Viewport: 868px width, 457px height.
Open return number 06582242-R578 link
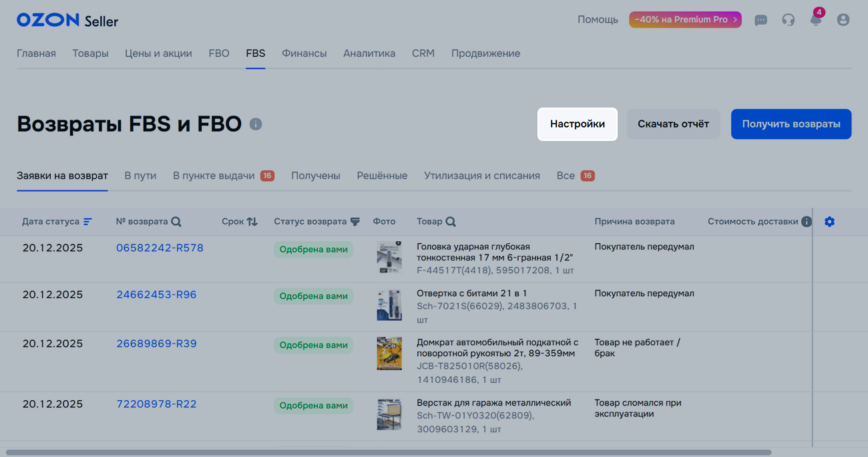(x=160, y=248)
